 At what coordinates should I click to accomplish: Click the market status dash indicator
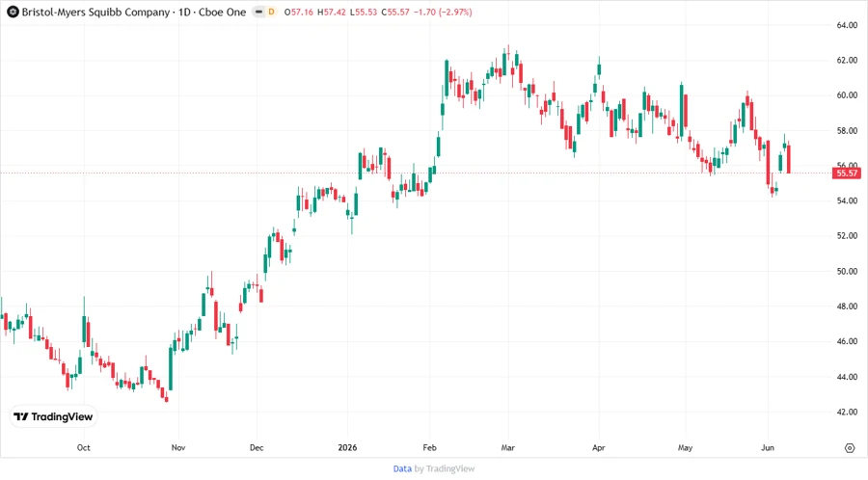tap(258, 12)
